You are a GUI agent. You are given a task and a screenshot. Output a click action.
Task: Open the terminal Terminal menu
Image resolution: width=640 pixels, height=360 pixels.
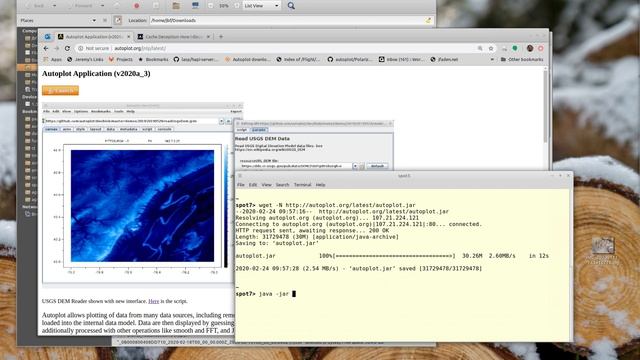[x=302, y=185]
